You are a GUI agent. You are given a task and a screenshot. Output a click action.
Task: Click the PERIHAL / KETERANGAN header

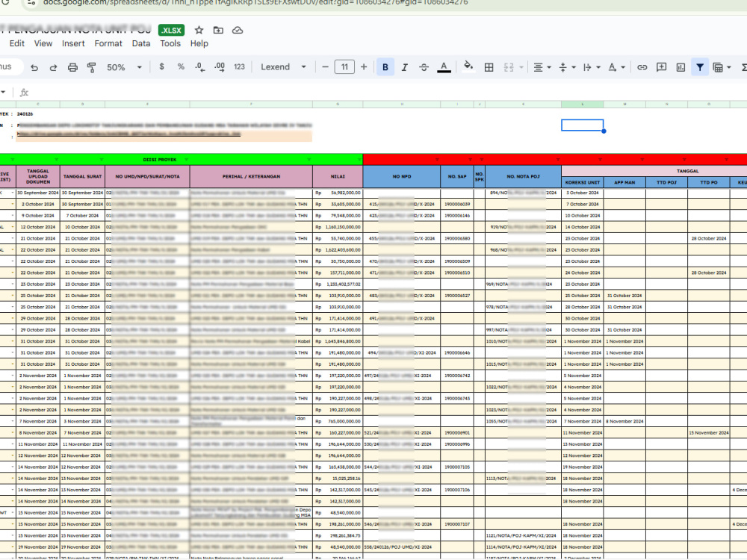(251, 177)
